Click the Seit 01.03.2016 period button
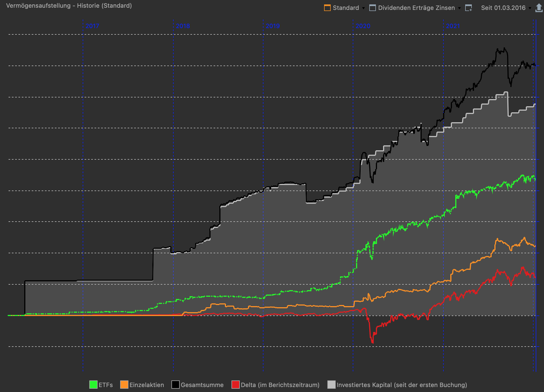This screenshot has width=544, height=392. pos(503,8)
